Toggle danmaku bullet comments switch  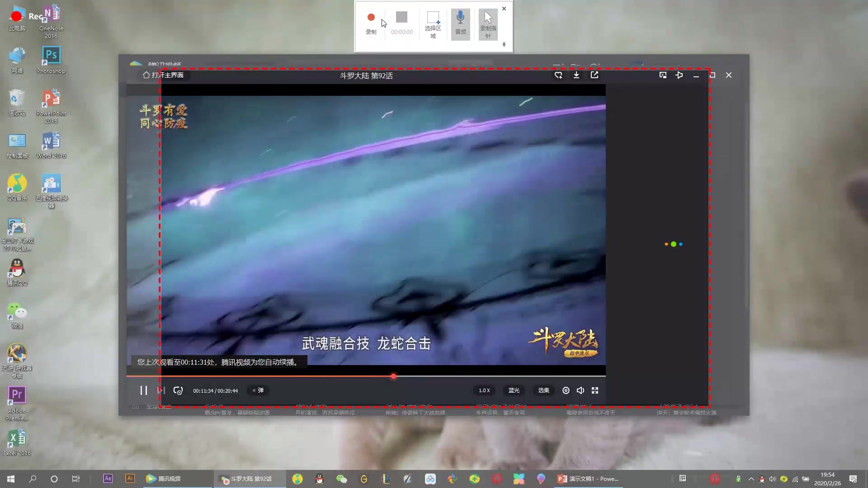[x=258, y=390]
